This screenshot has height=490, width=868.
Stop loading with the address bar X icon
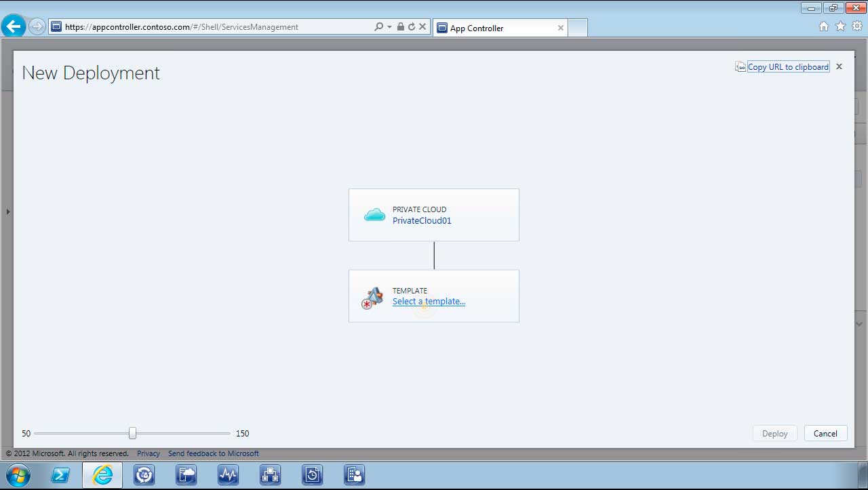[422, 27]
